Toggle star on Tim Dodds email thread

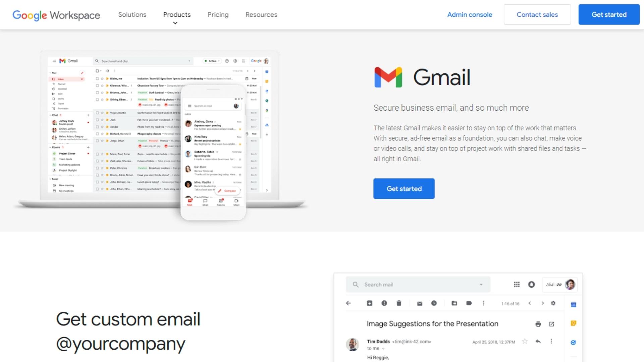pos(524,341)
